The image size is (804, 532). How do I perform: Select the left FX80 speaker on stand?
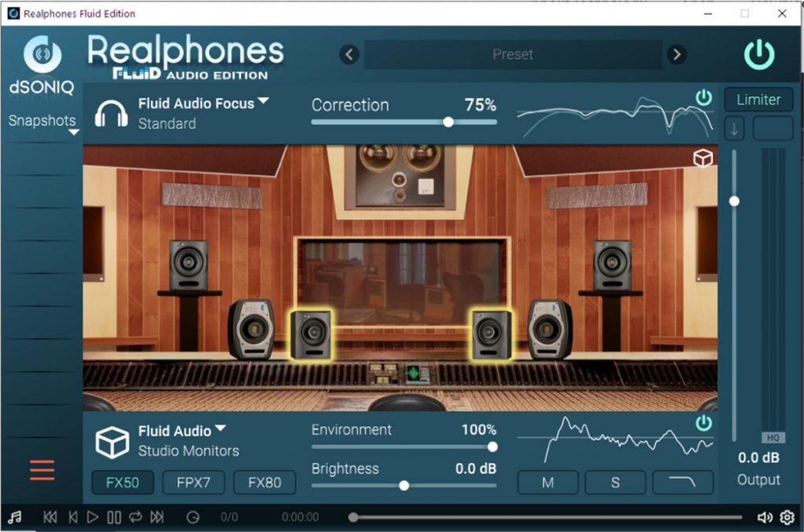(x=188, y=265)
